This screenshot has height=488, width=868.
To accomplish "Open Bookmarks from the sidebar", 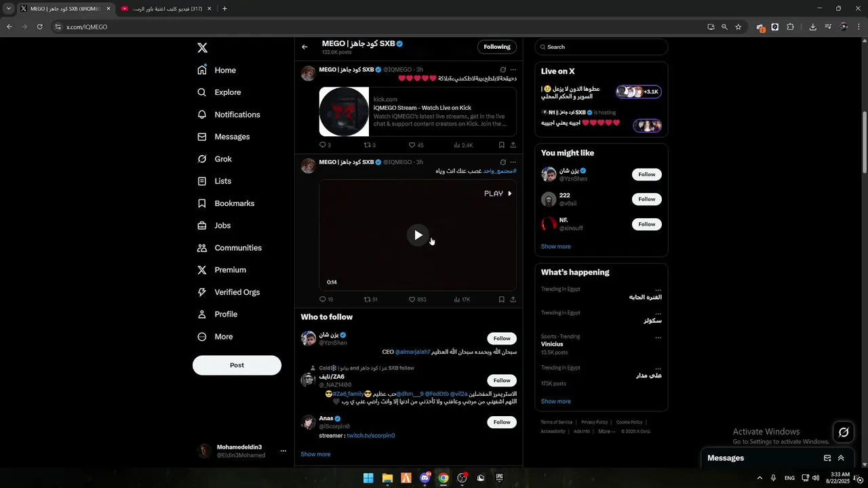I will tap(226, 203).
